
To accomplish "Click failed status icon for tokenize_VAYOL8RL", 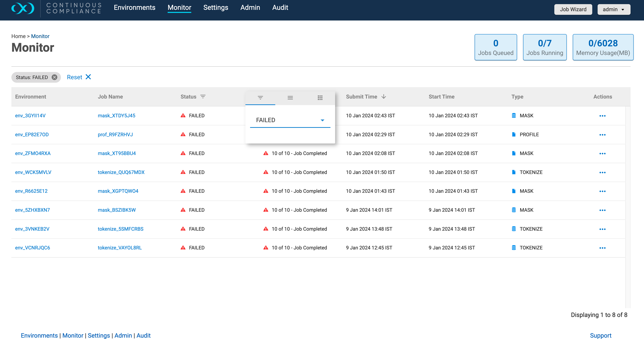I will (x=183, y=248).
